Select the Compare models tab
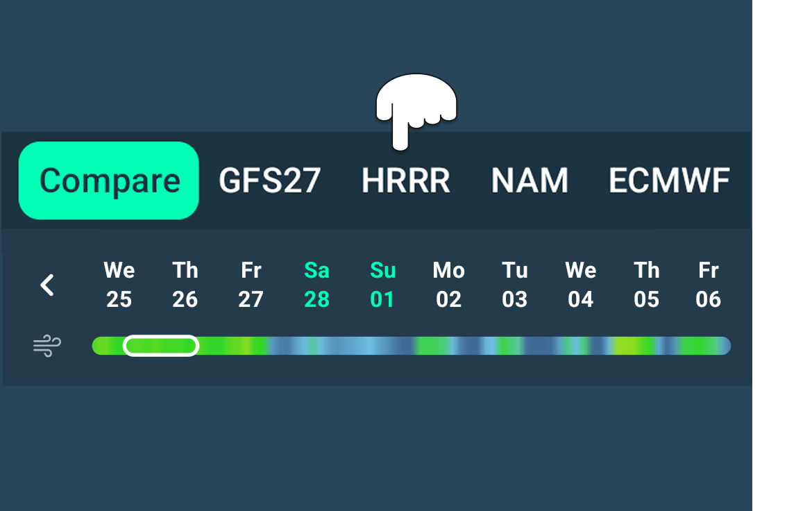 [109, 181]
